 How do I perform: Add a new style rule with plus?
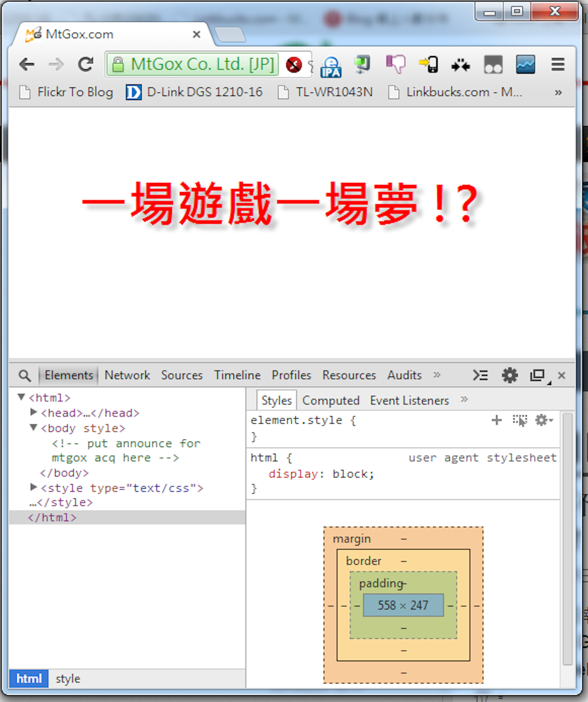click(x=497, y=420)
